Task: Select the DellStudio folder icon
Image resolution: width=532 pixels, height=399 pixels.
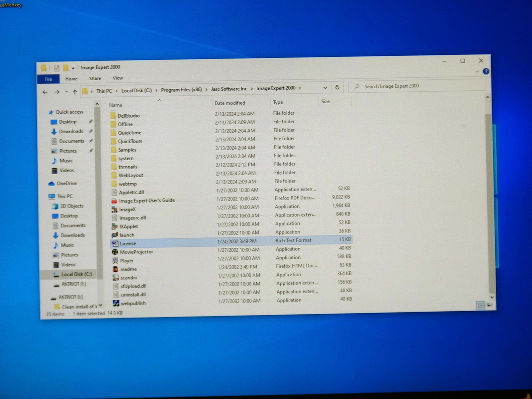Action: coord(113,115)
